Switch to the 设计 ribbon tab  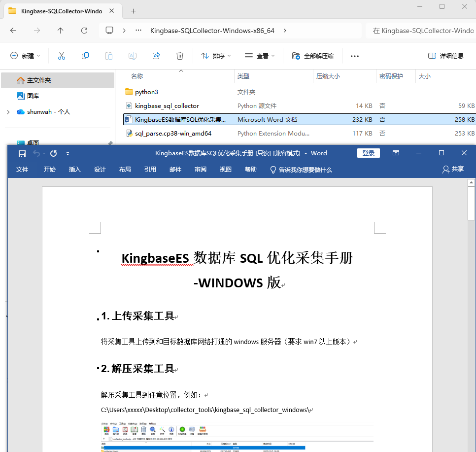[100, 170]
